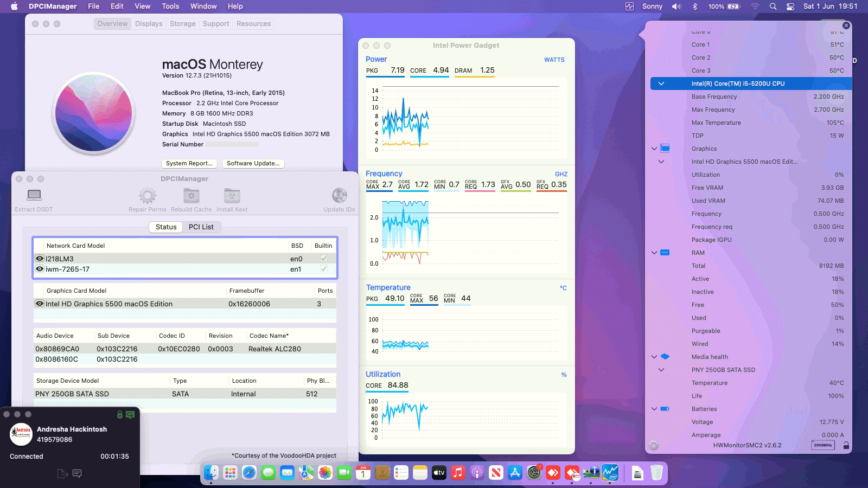
Task: Open Maps from the Dock
Action: (x=306, y=473)
